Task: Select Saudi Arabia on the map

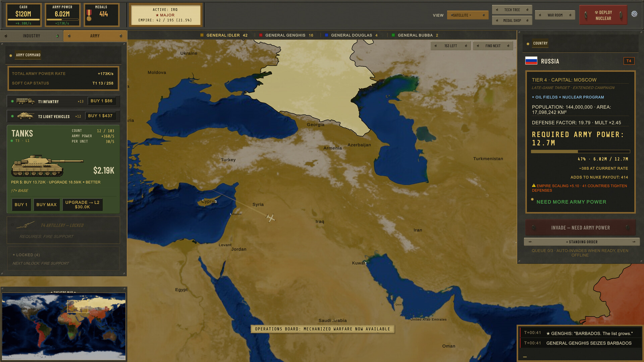Action: pos(332,320)
